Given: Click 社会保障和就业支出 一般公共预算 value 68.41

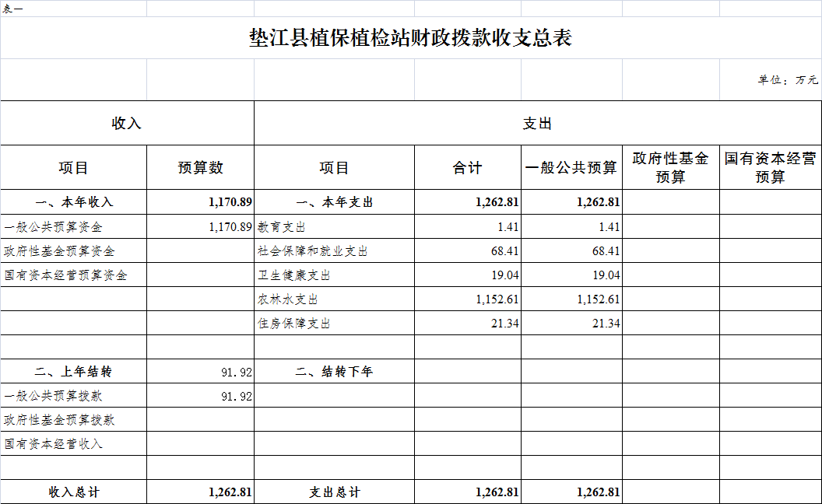Looking at the screenshot, I should coord(606,251).
